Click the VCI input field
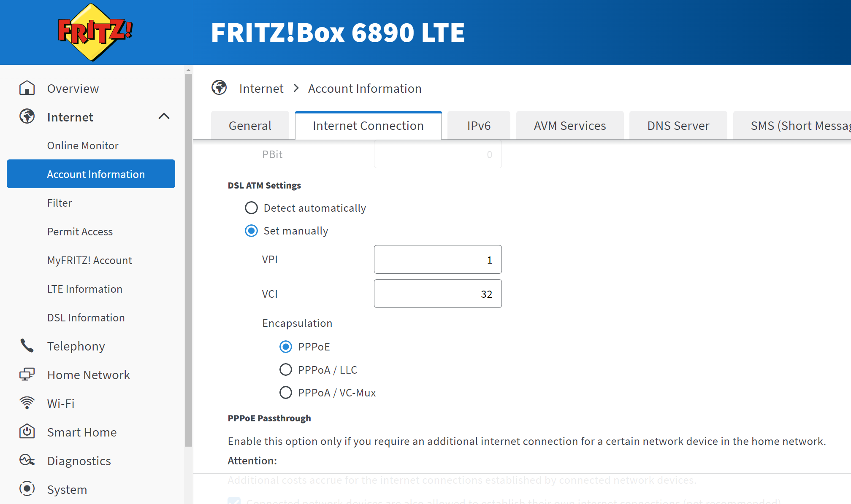The image size is (851, 504). coord(437,294)
